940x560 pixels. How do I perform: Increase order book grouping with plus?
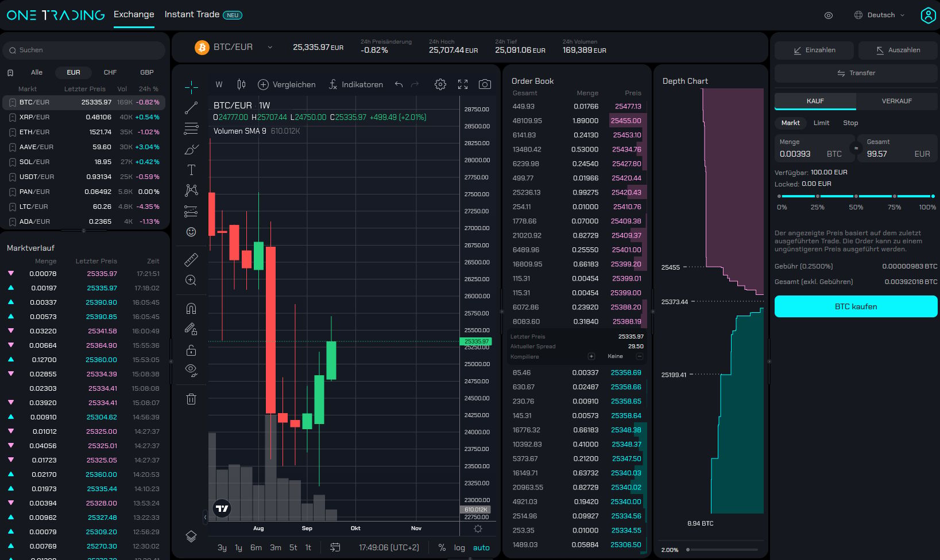point(591,356)
